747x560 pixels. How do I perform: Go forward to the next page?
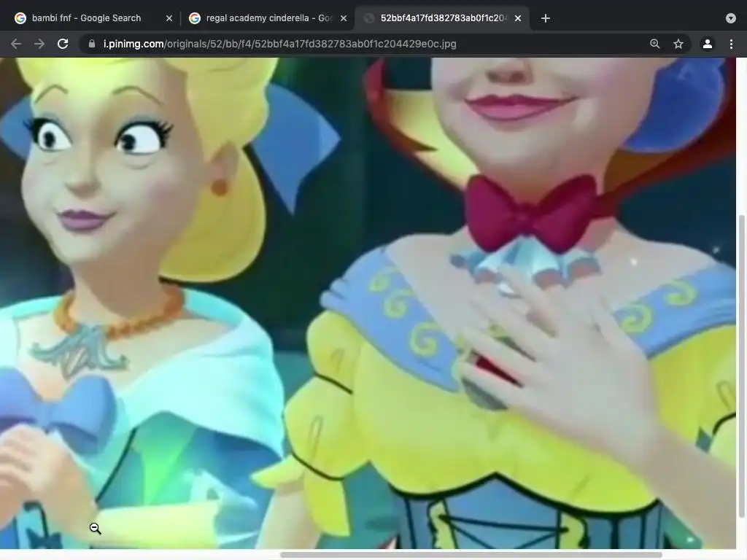point(39,44)
